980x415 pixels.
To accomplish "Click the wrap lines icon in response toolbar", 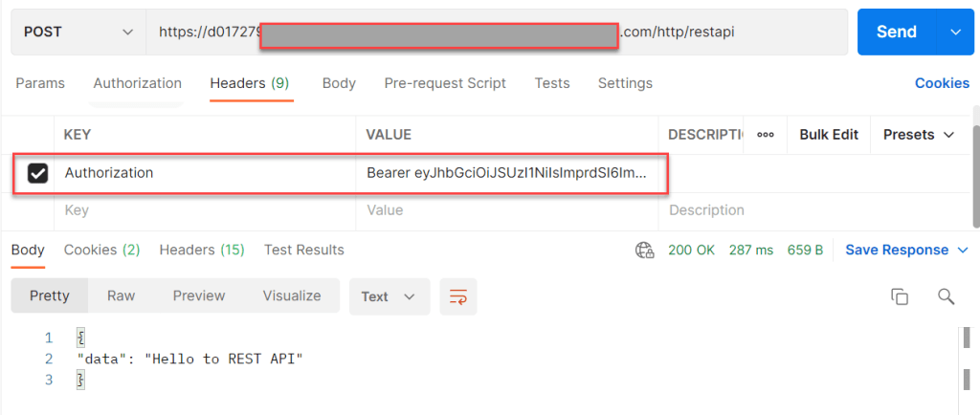I will 457,296.
